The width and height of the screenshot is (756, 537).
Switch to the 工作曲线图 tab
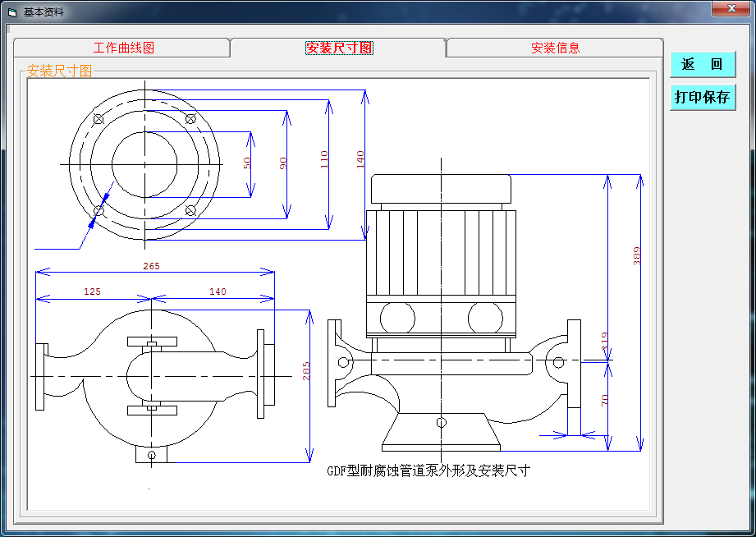(x=123, y=48)
